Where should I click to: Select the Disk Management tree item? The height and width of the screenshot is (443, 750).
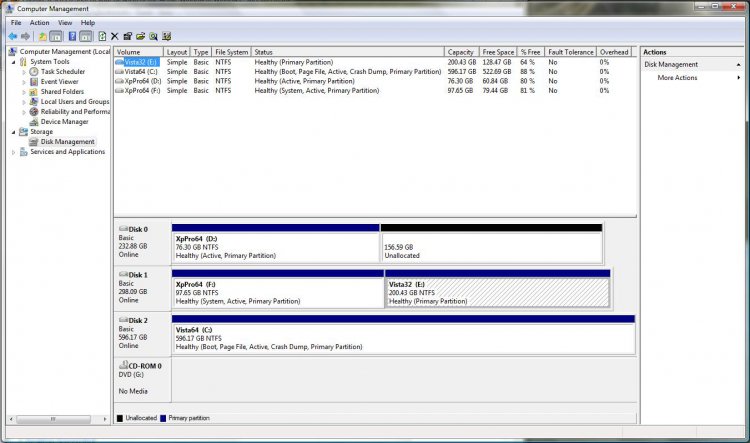click(x=67, y=142)
